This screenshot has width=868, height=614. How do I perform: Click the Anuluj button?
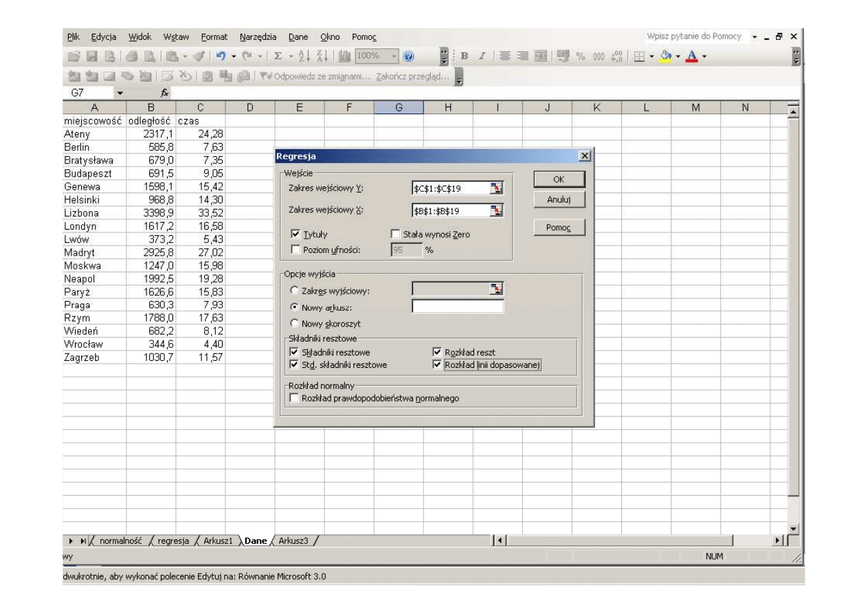[x=559, y=200]
